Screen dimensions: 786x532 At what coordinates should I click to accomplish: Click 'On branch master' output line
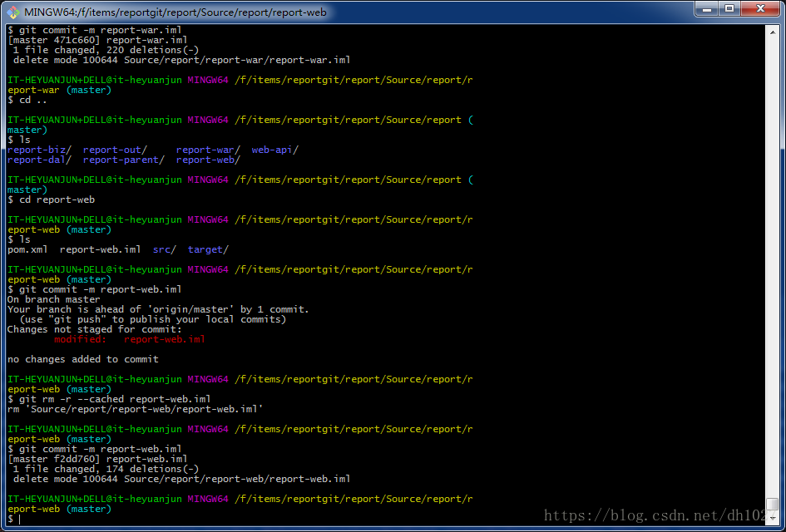coord(53,299)
